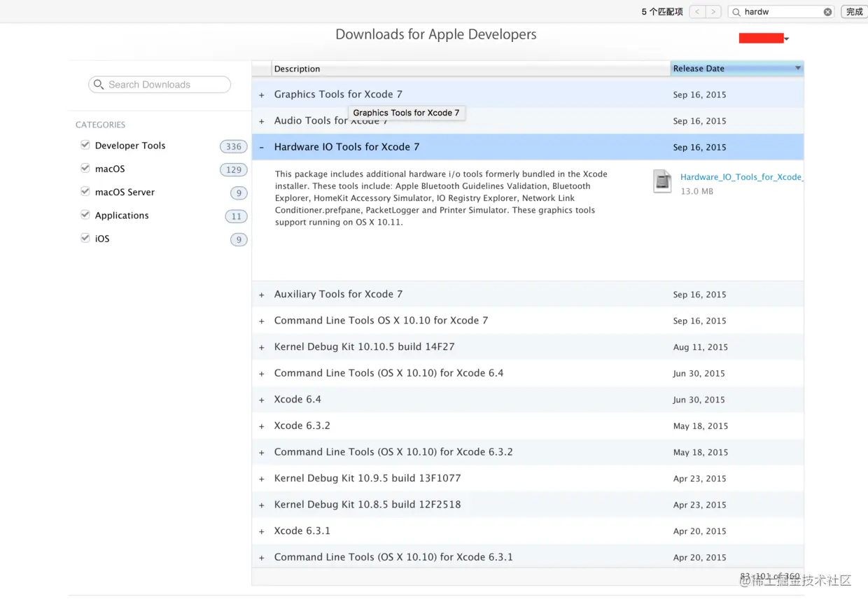Click the Aug 11, 2015 release date
The width and height of the screenshot is (868, 604).
[701, 347]
